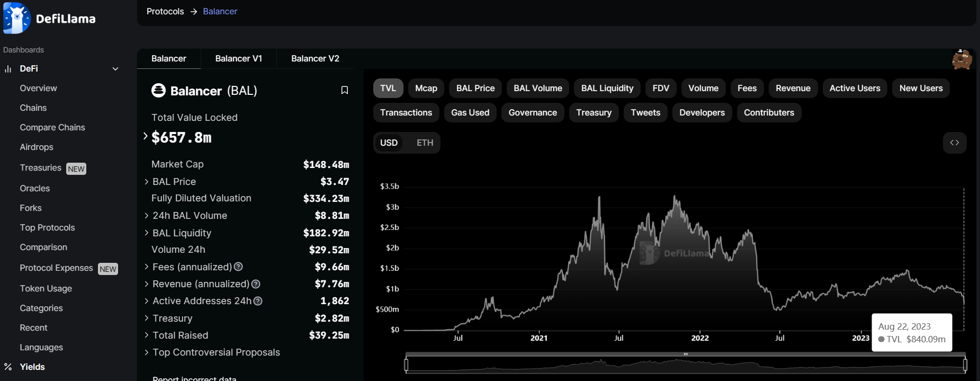Open the Balancer V1 tab
This screenshot has width=980, height=381.
(x=238, y=58)
